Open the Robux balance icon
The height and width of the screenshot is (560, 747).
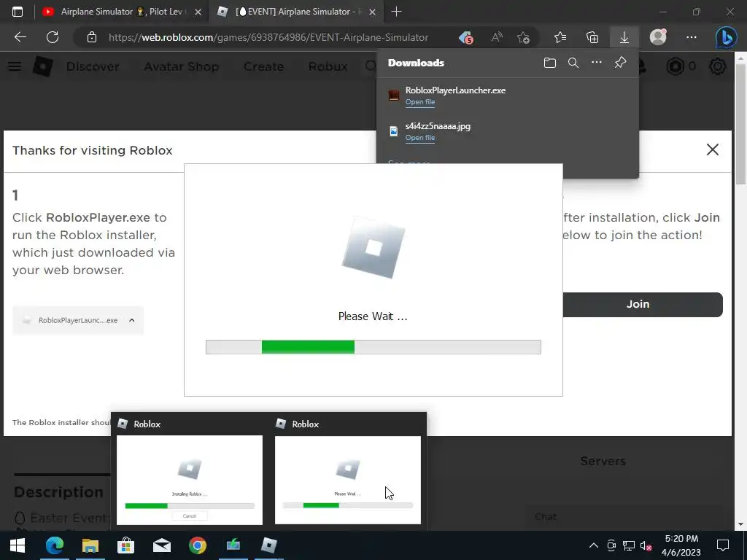coord(676,66)
